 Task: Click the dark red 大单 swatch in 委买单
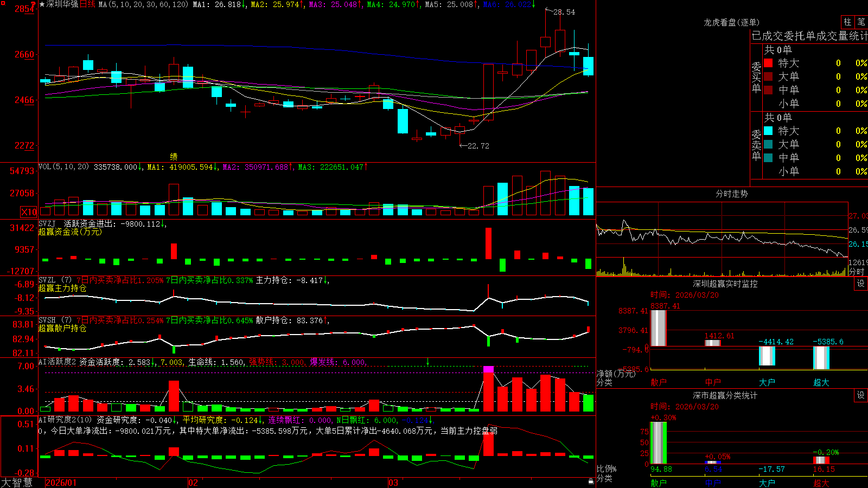coord(768,76)
